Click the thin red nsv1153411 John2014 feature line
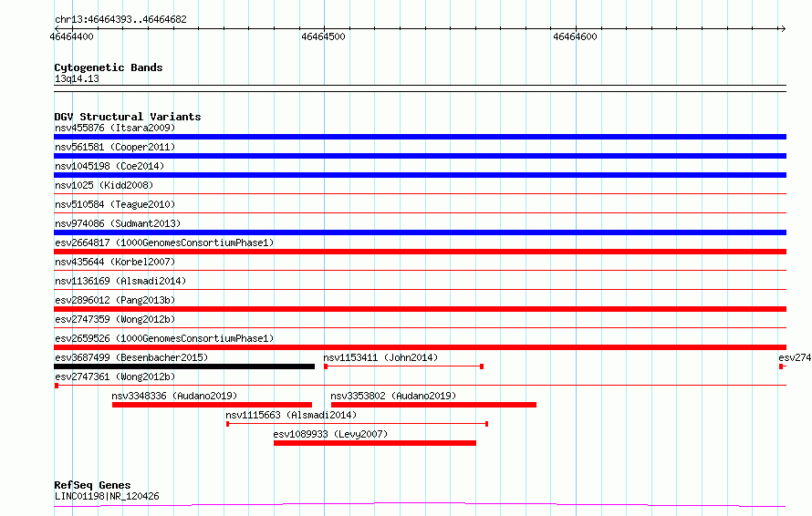The image size is (812, 516). pos(403,366)
